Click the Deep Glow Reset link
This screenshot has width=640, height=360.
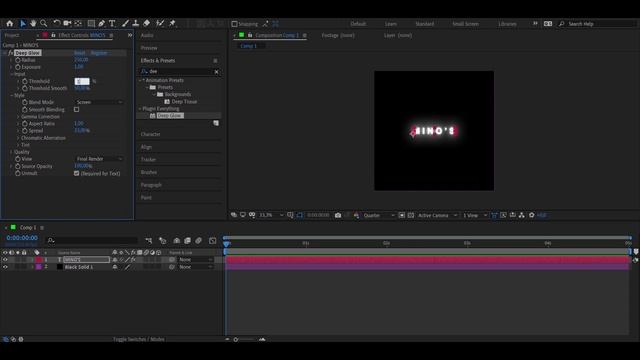(x=80, y=53)
